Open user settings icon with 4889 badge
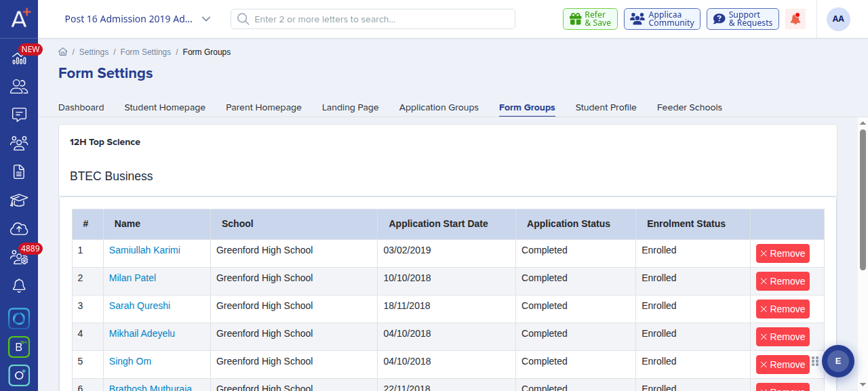 point(19,257)
